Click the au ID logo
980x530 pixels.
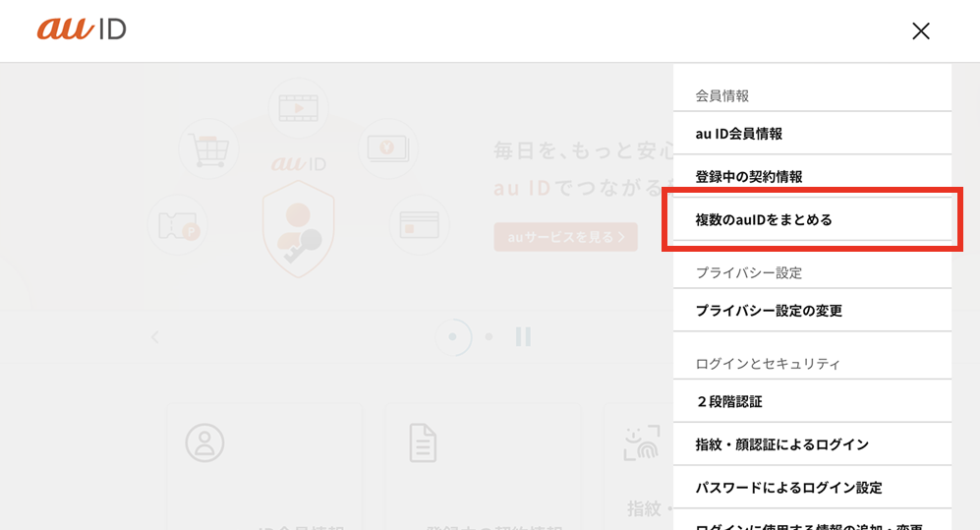point(83,29)
